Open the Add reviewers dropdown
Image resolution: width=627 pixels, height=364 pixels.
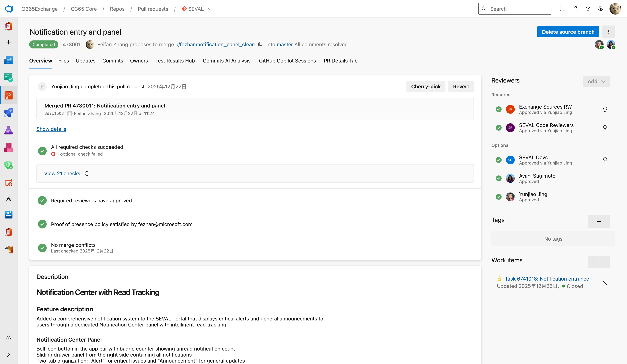pyautogui.click(x=596, y=82)
